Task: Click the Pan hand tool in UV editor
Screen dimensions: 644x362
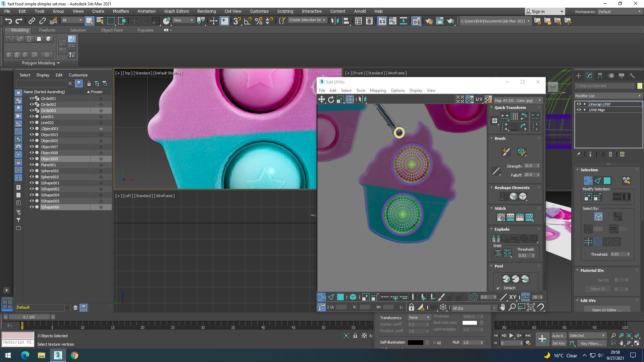Action: (502, 307)
